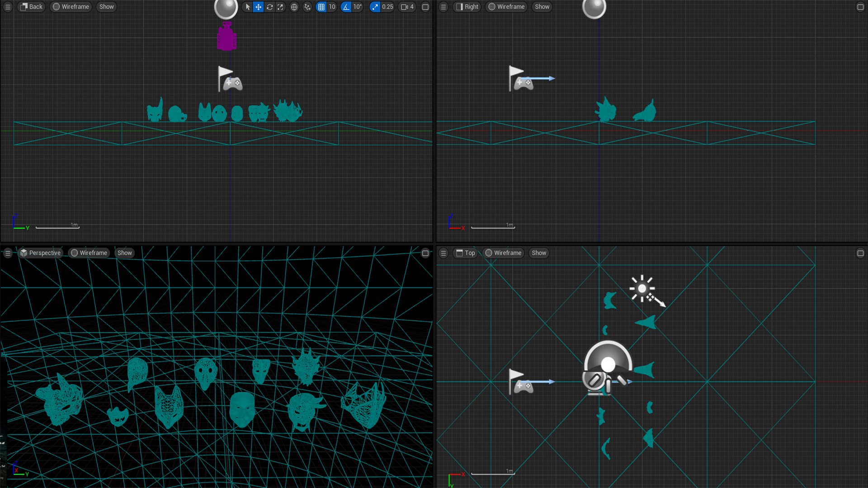This screenshot has width=868, height=488.
Task: Toggle world/local coordinate system globe
Action: point(294,7)
